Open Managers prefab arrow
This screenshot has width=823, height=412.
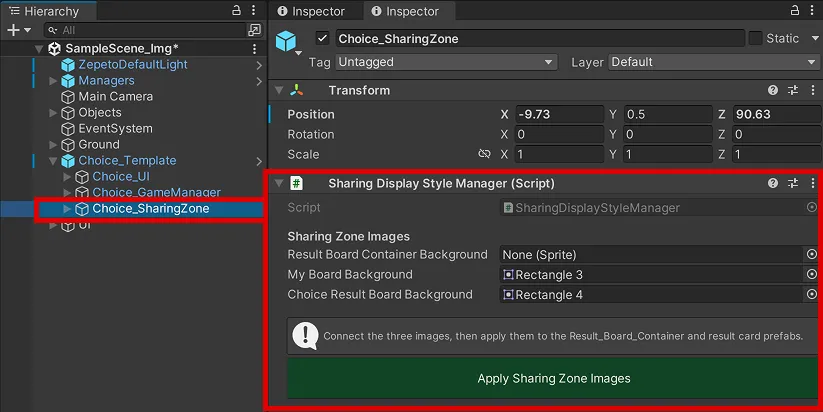(259, 81)
